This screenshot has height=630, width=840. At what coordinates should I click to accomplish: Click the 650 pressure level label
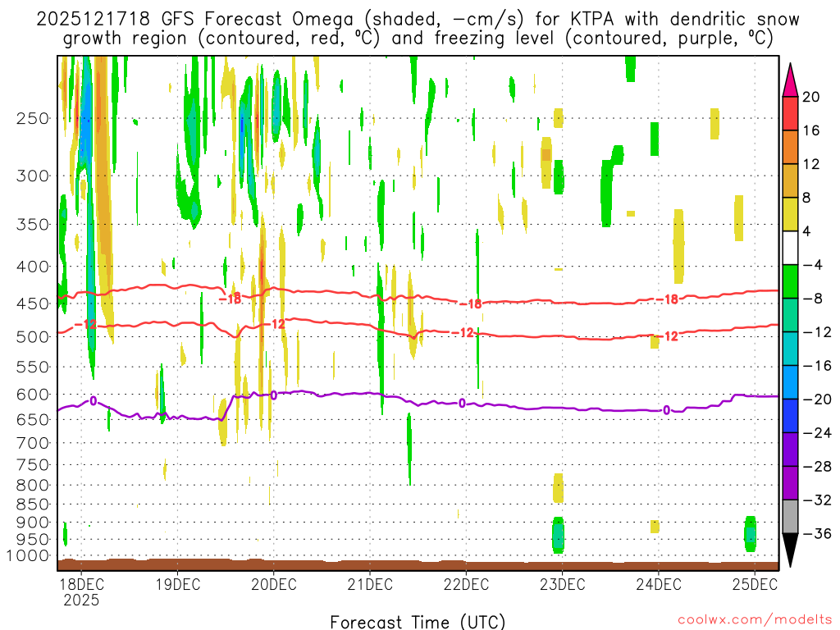pyautogui.click(x=33, y=419)
